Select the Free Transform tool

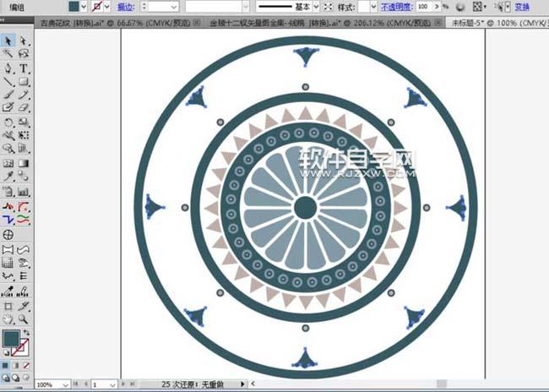[24, 135]
